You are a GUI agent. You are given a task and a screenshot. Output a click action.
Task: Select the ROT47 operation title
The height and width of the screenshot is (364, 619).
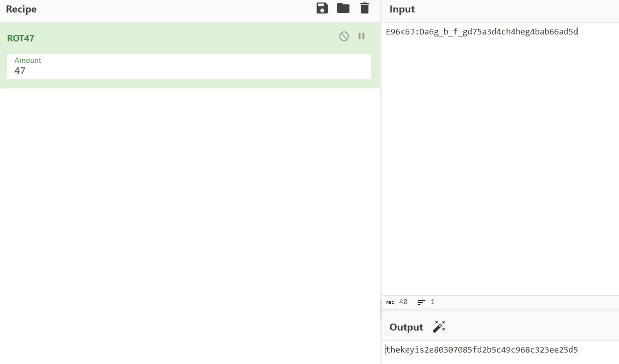(x=20, y=38)
